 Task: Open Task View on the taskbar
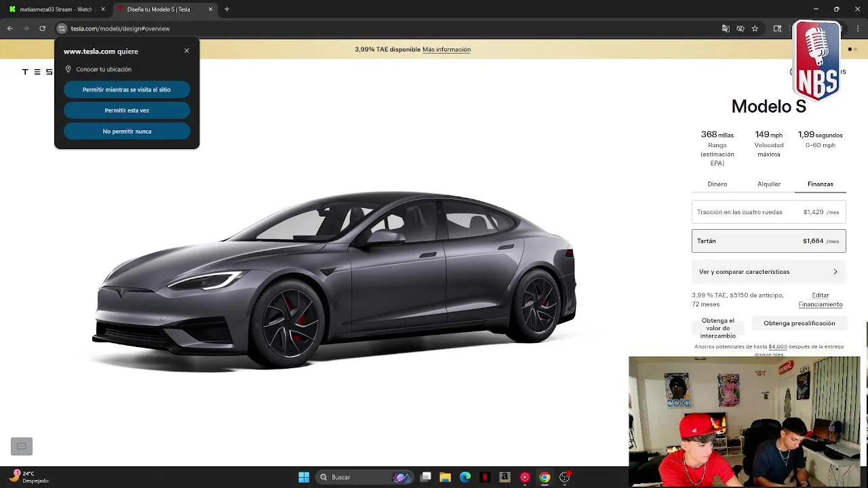[425, 477]
